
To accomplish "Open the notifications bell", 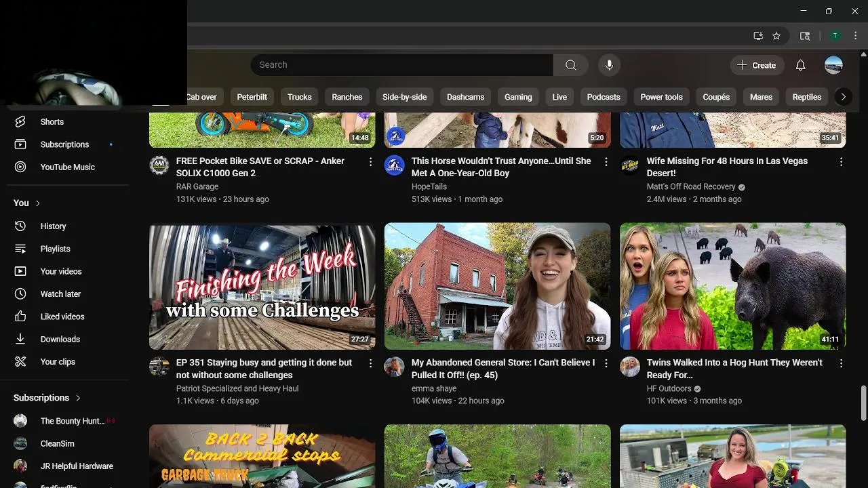I will point(800,65).
